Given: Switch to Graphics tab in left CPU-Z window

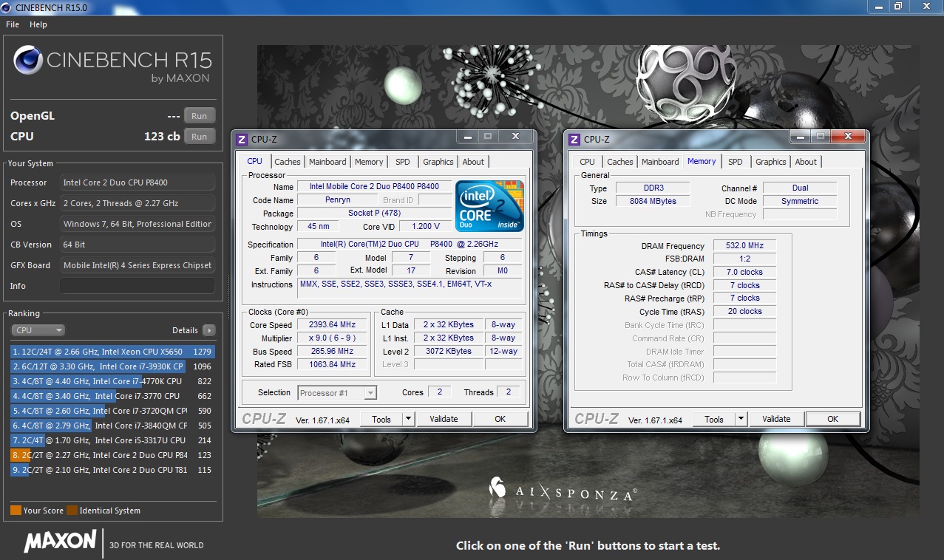Looking at the screenshot, I should tap(438, 162).
